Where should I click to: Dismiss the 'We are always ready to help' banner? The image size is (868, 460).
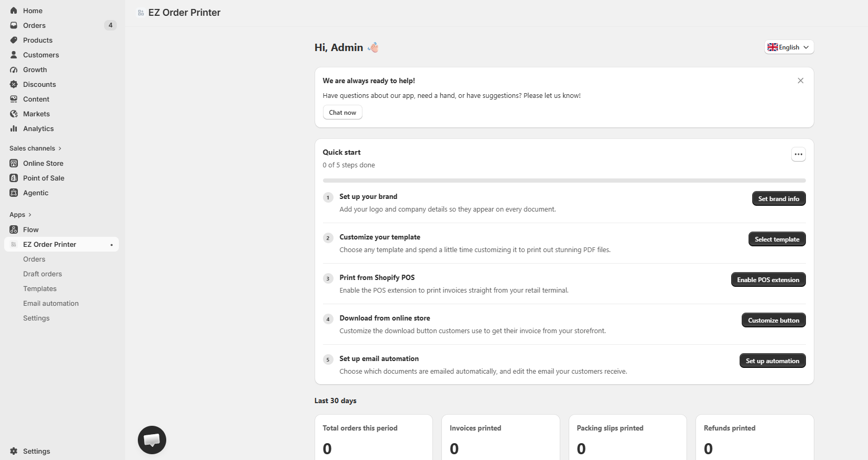tap(801, 81)
